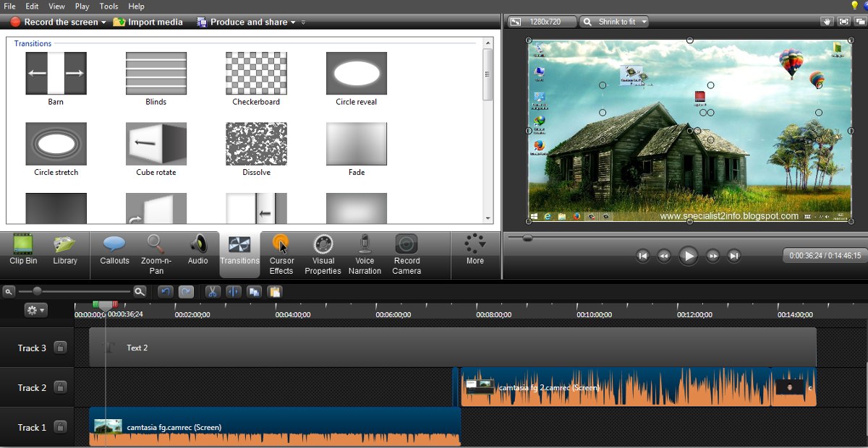Lock Track 1
This screenshot has height=448, width=868.
tap(61, 427)
